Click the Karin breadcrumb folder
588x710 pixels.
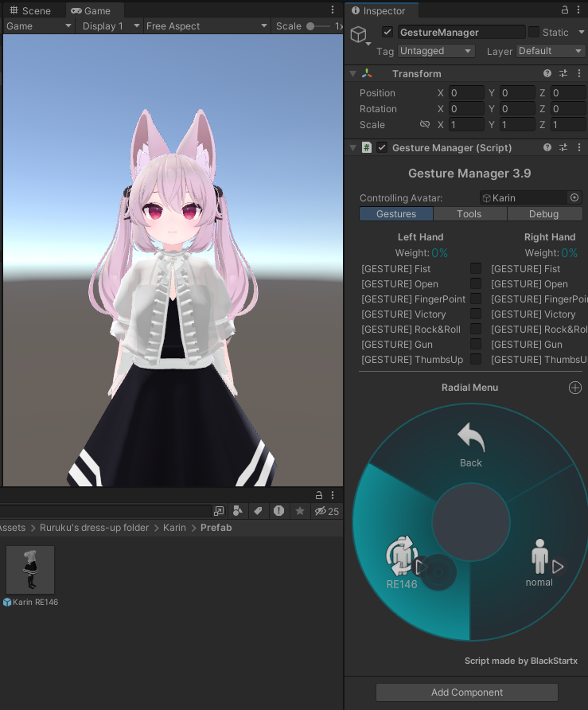coord(174,528)
